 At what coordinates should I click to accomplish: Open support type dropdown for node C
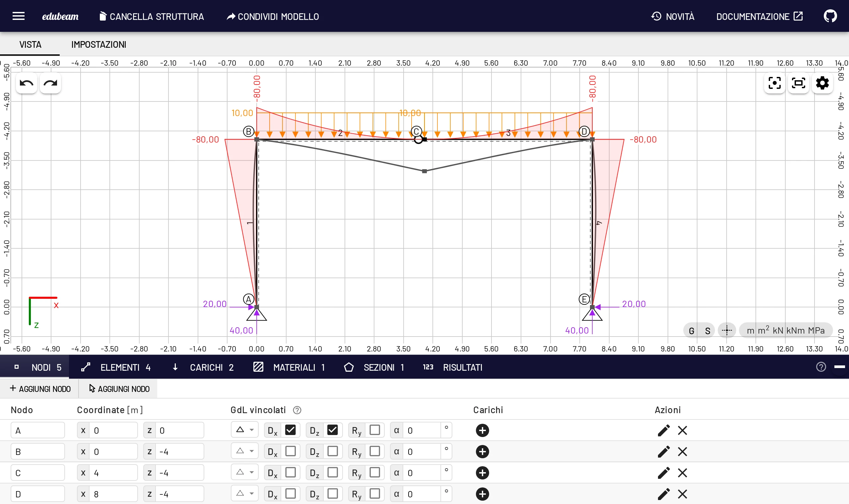244,472
